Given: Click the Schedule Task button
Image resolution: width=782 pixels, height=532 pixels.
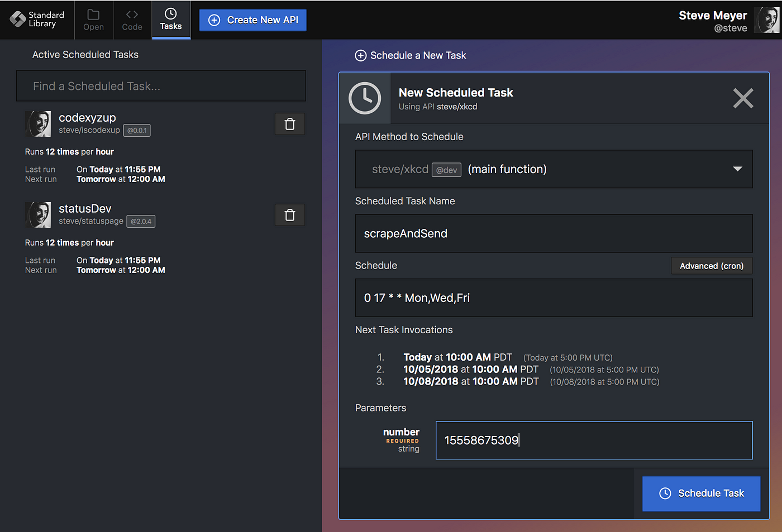Looking at the screenshot, I should tap(701, 493).
